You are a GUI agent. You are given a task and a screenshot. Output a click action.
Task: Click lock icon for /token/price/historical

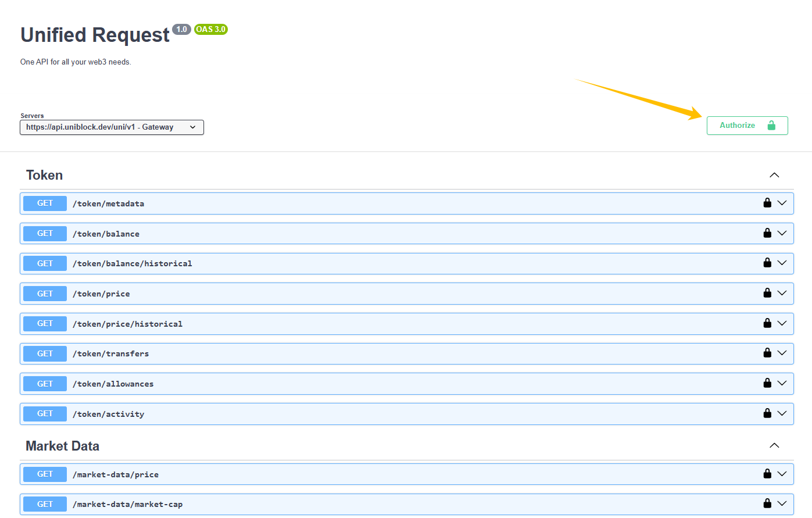(767, 323)
